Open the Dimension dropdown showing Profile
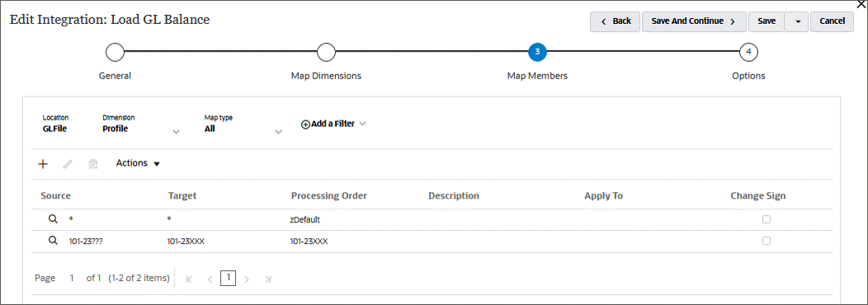The height and width of the screenshot is (305, 868). (x=176, y=132)
